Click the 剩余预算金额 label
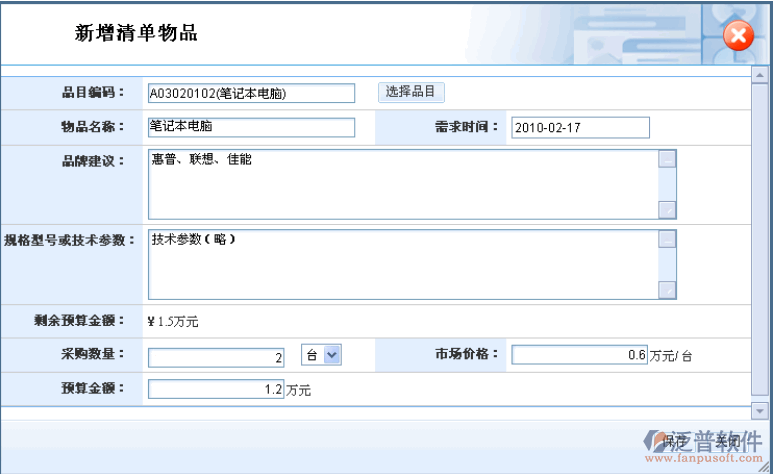The width and height of the screenshot is (773, 474). click(79, 321)
